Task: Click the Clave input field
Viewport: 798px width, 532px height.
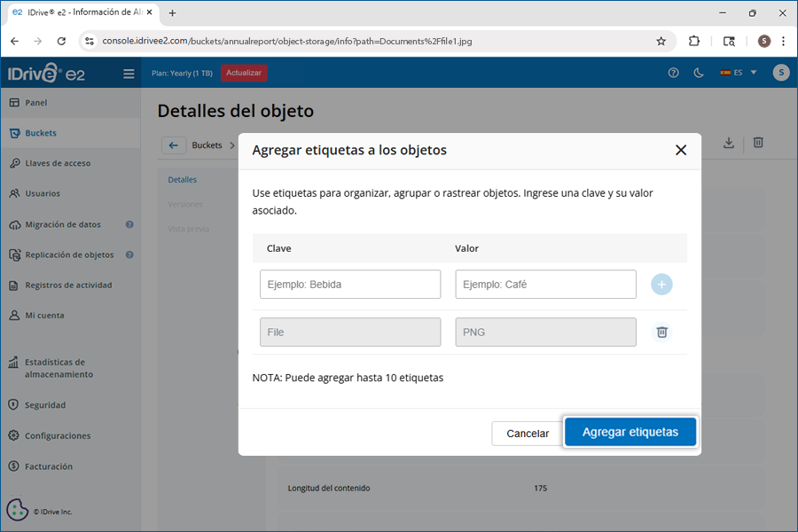Action: pyautogui.click(x=350, y=285)
